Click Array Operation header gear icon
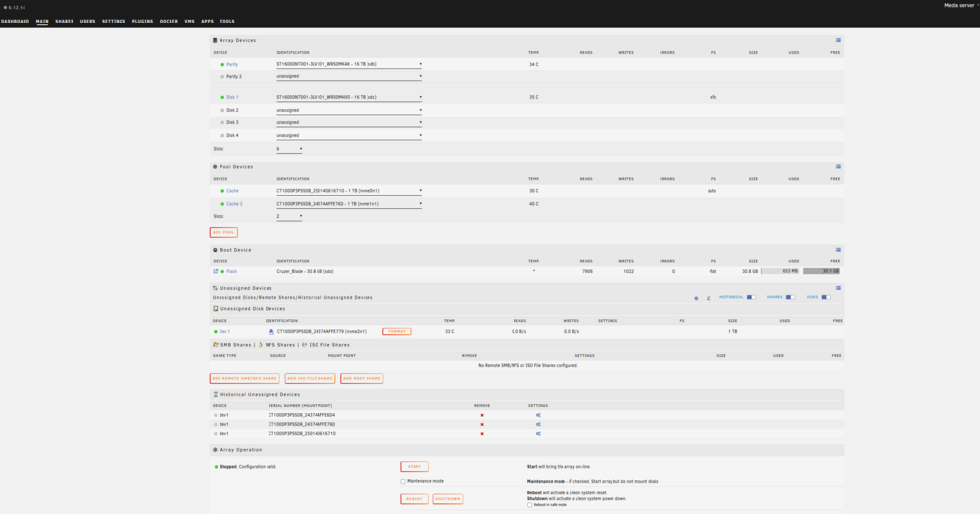This screenshot has width=980, height=514. pyautogui.click(x=215, y=450)
